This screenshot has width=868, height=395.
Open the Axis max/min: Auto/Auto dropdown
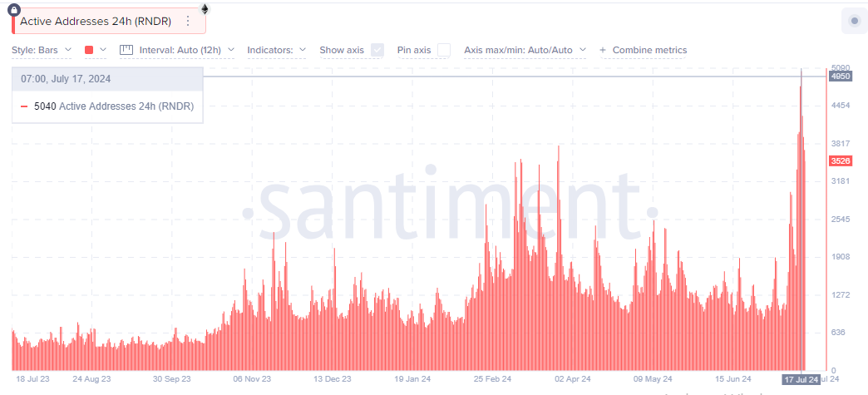[x=525, y=50]
